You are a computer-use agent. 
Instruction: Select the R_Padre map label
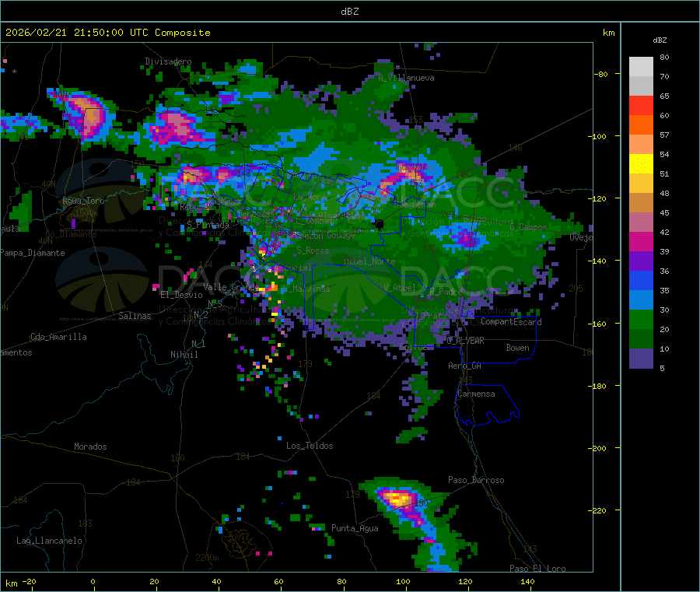tap(446, 292)
